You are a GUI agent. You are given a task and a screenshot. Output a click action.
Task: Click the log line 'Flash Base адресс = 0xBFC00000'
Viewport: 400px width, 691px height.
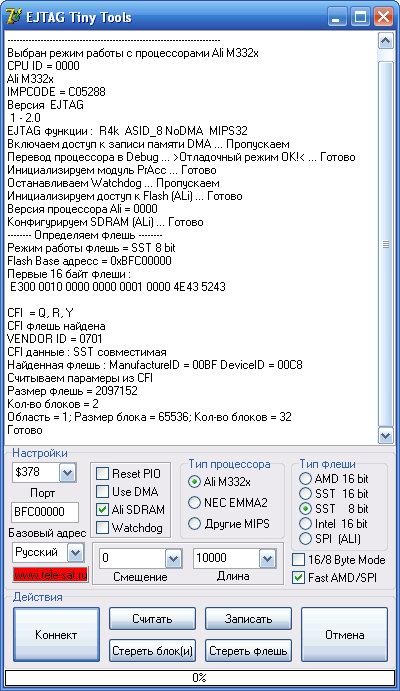click(89, 261)
